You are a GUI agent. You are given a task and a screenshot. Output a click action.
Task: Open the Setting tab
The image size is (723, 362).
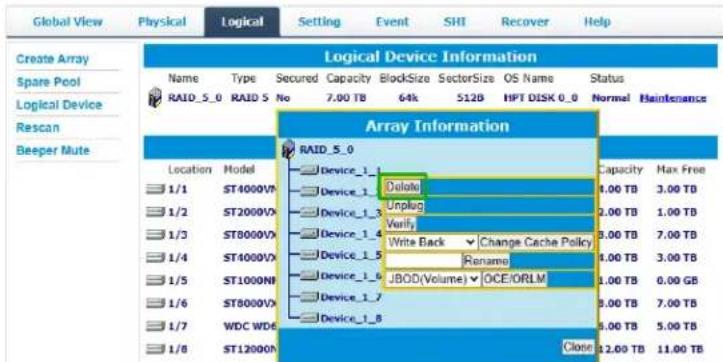tap(319, 22)
